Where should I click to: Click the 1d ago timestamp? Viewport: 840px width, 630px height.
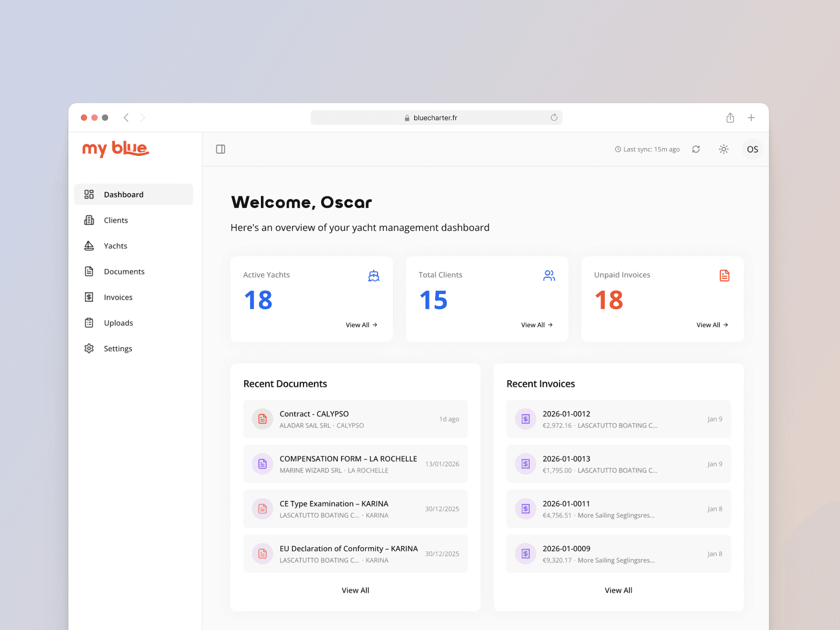coord(449,419)
